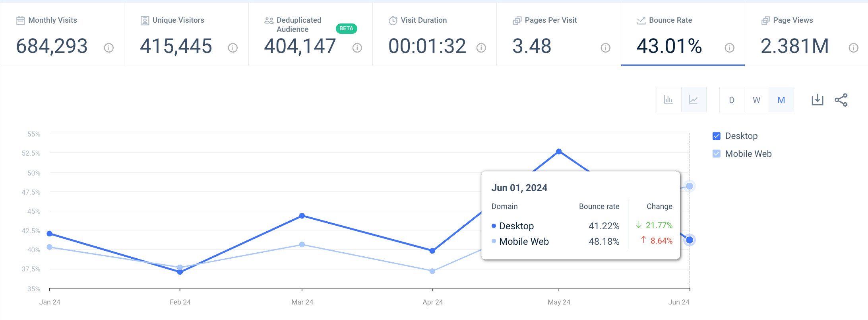Viewport: 868px width, 320px height.
Task: Click the Desktop data point for Mar 24
Action: [302, 216]
